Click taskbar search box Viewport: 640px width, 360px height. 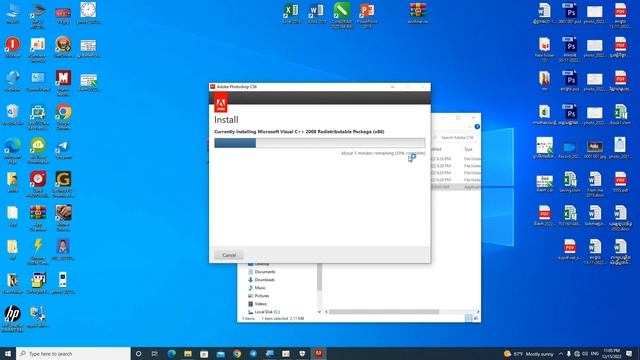pyautogui.click(x=73, y=353)
